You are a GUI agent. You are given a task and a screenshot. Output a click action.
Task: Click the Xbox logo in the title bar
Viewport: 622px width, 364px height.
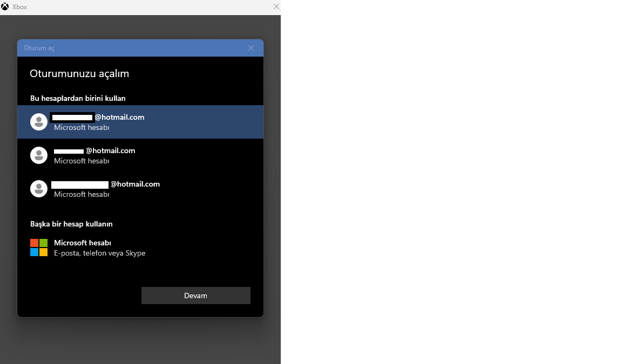[5, 6]
